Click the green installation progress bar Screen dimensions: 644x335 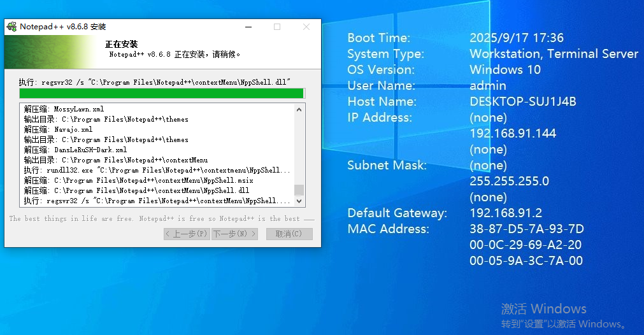[162, 94]
